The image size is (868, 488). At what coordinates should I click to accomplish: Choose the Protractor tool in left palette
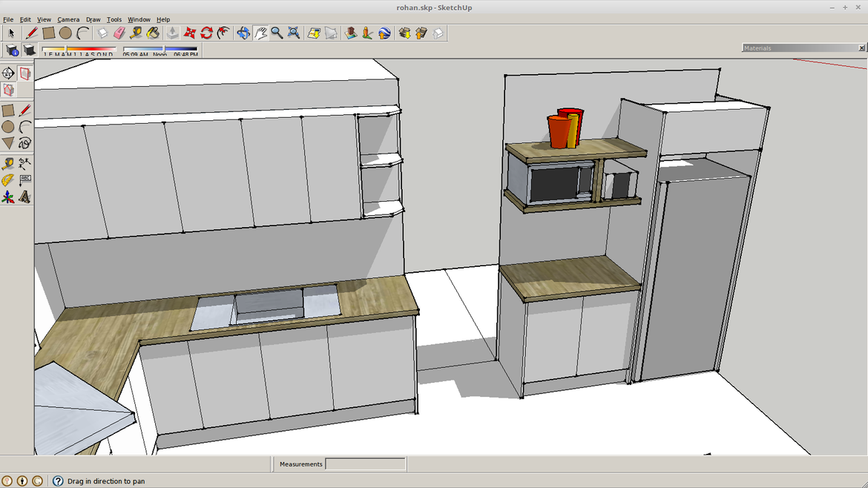[7, 180]
